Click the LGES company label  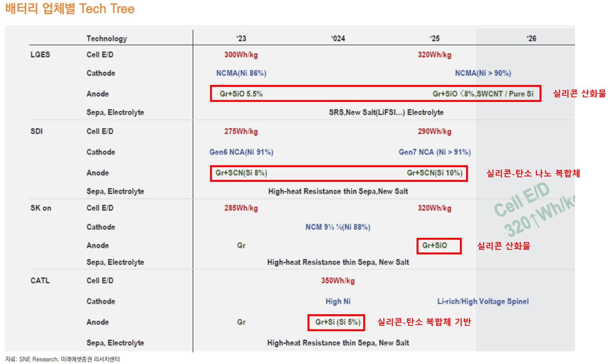40,54
